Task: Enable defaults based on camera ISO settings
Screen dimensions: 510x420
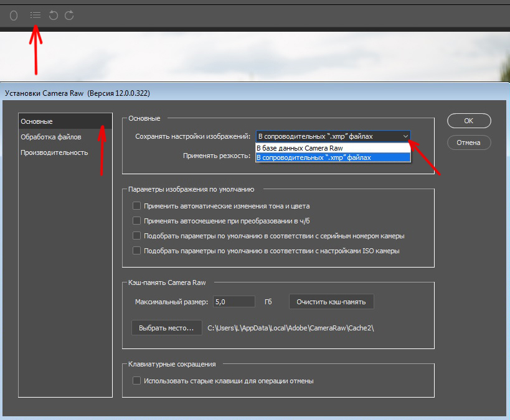Action: pos(137,251)
